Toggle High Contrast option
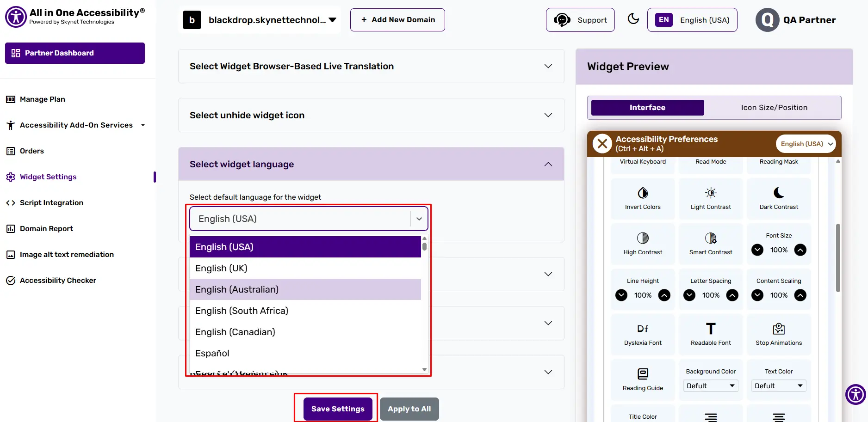Screen dimensions: 868x422 (643, 244)
